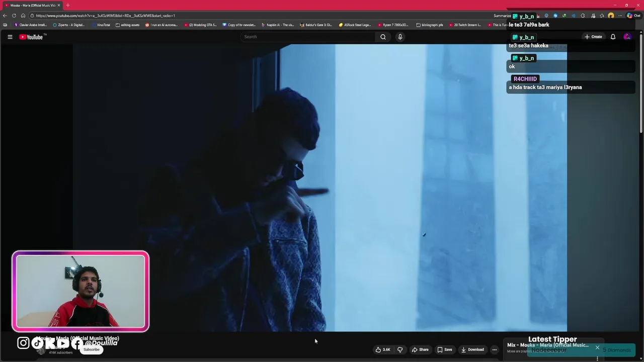Open the editing assets bookmark folder
The height and width of the screenshot is (362, 644).
(x=128, y=25)
